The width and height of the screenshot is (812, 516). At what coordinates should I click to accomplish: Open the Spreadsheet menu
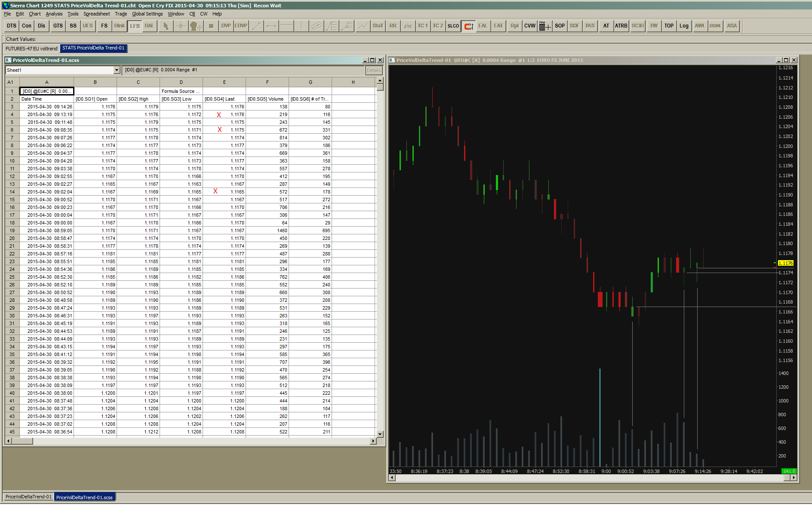pos(97,14)
